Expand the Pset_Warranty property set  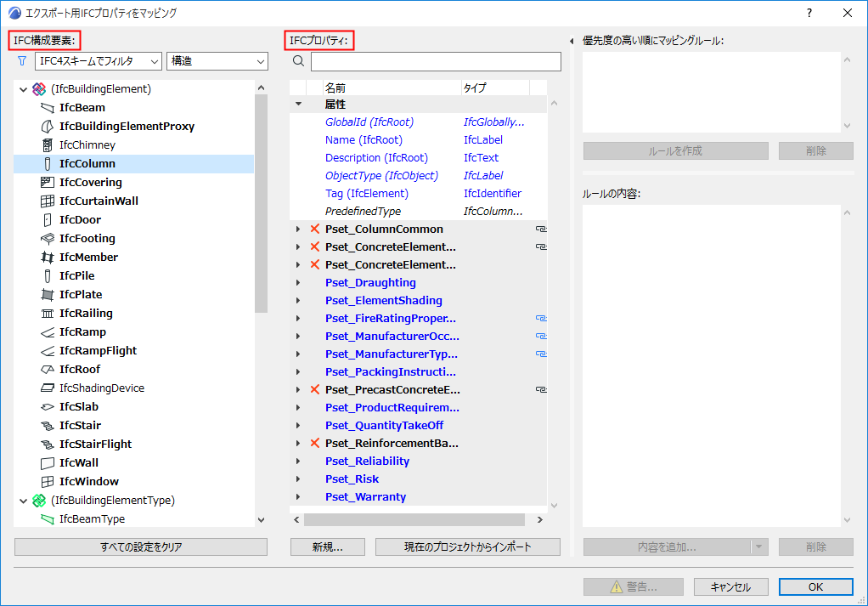click(x=298, y=497)
